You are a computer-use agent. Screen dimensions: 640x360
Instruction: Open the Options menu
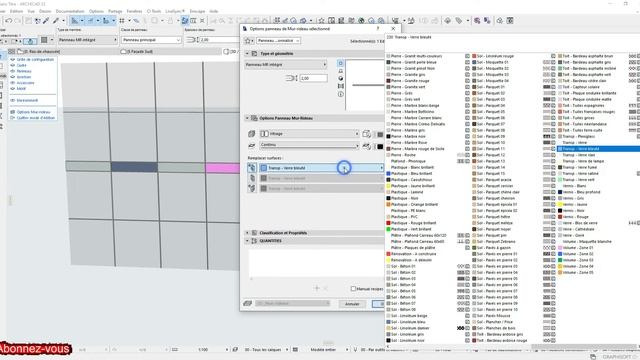pyautogui.click(x=96, y=11)
